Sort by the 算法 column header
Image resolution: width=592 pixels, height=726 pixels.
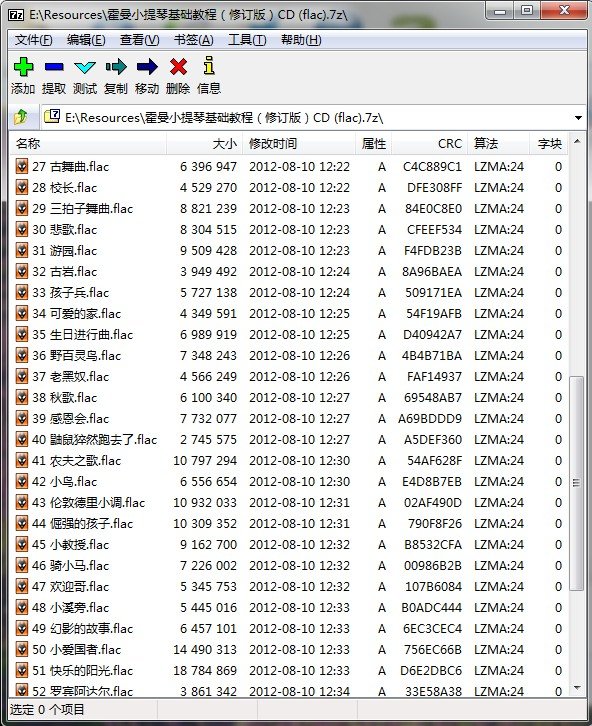[x=499, y=144]
